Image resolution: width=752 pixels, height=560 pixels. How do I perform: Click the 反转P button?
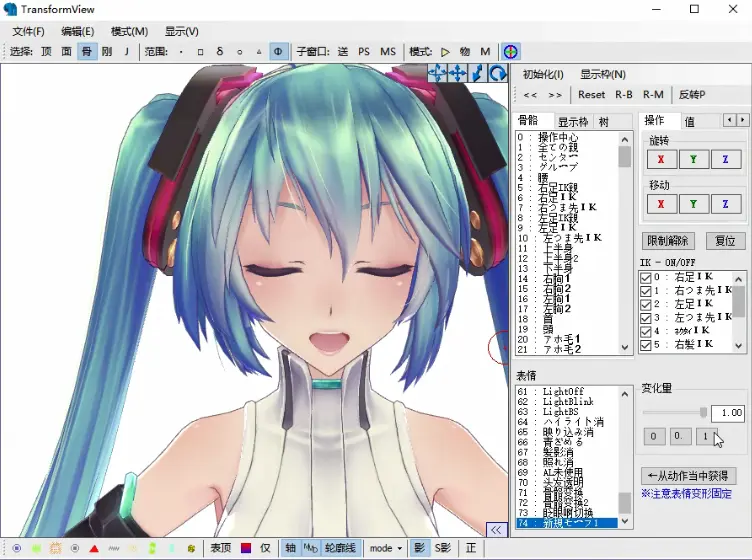[692, 95]
